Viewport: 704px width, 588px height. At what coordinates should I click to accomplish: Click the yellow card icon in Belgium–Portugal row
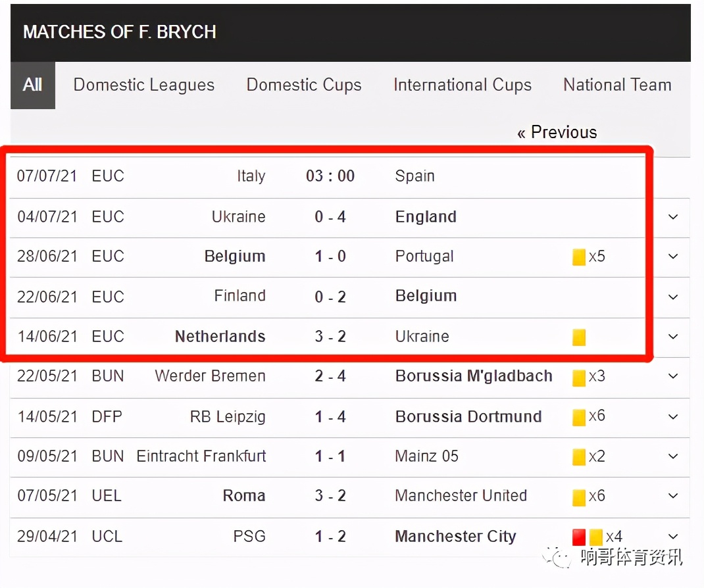click(579, 257)
